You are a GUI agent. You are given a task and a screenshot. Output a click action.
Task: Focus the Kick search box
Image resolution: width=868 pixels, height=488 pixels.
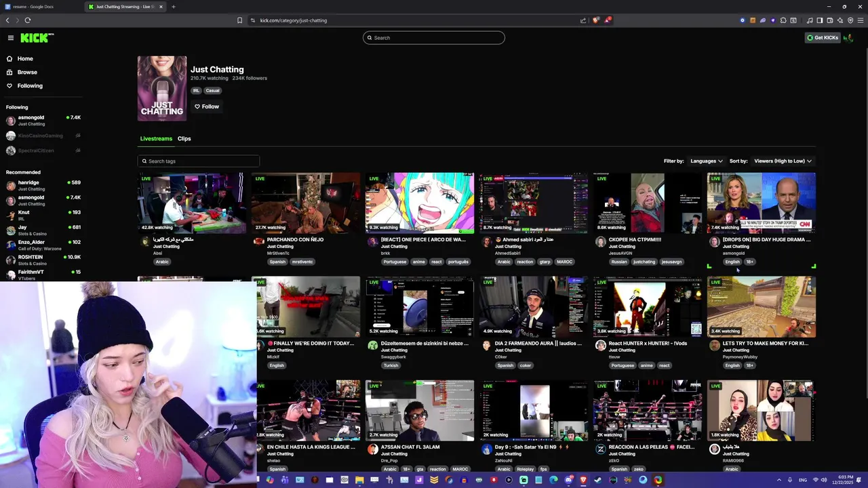[434, 38]
